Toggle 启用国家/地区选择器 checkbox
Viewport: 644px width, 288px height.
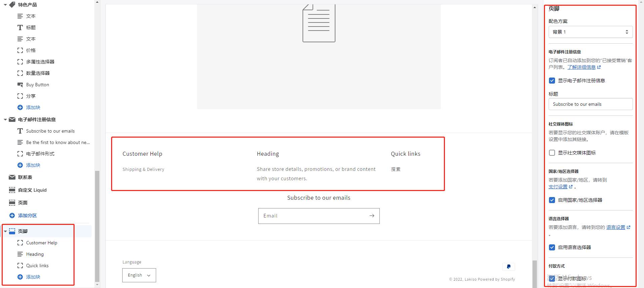click(552, 200)
